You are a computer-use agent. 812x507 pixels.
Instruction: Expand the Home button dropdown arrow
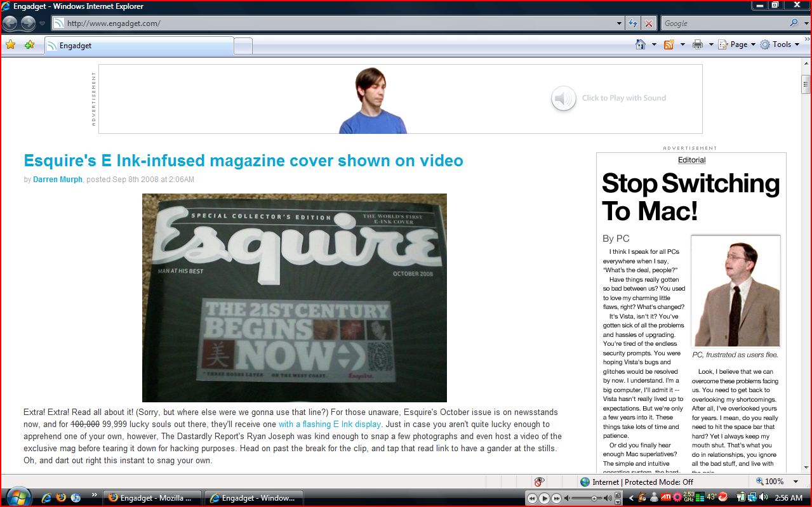point(654,44)
